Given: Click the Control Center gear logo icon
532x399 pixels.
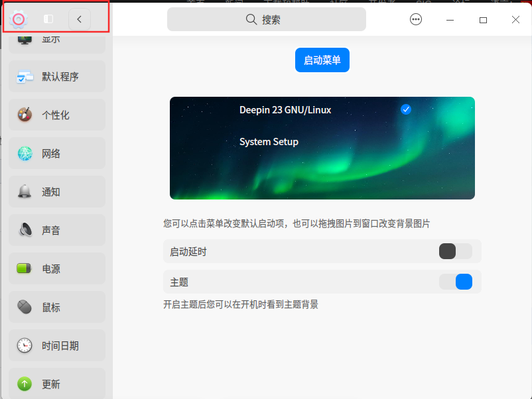Looking at the screenshot, I should tap(19, 19).
